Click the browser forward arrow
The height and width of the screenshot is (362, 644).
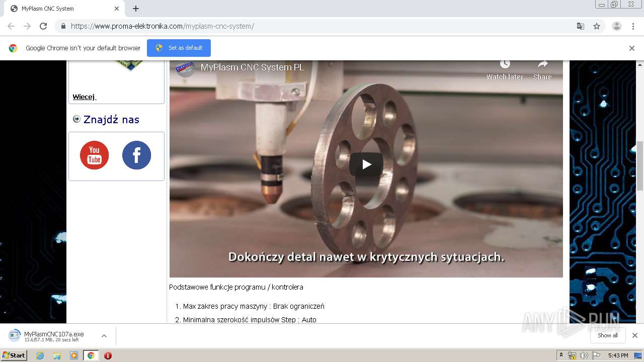[27, 26]
